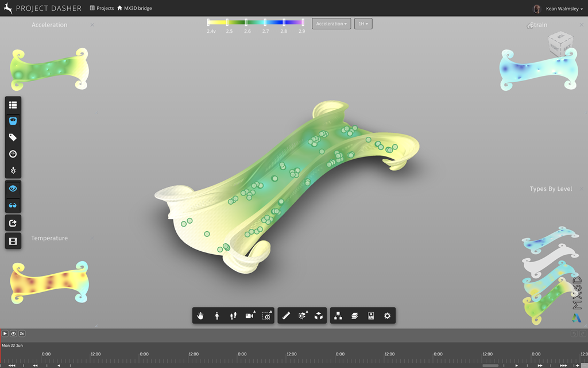Toggle the sensor scale icon in sidebar
This screenshot has height=368, width=588.
(x=13, y=121)
